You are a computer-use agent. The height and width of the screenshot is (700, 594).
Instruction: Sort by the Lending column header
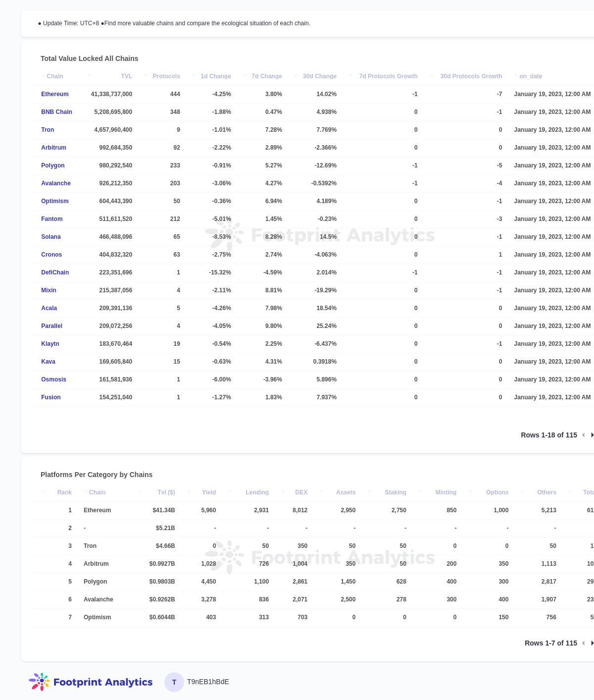[x=257, y=492]
